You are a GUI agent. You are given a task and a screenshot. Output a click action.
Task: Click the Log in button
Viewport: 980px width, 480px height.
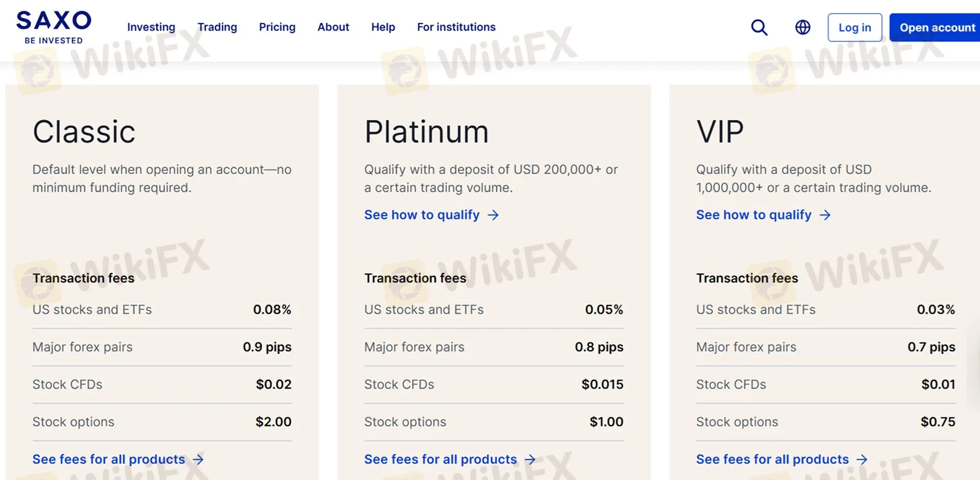(x=854, y=27)
